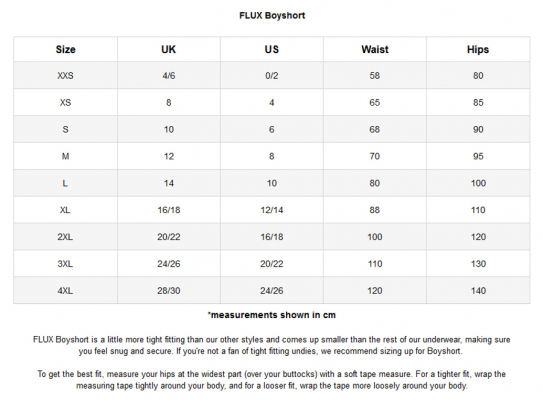Click the 2XL size cell
This screenshot has width=543, height=400.
65,237
